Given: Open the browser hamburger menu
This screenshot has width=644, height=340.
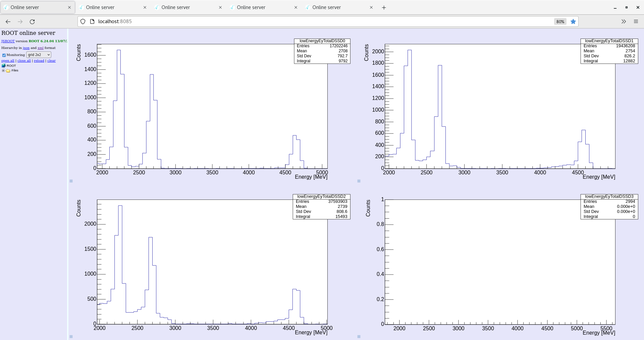Looking at the screenshot, I should point(636,21).
